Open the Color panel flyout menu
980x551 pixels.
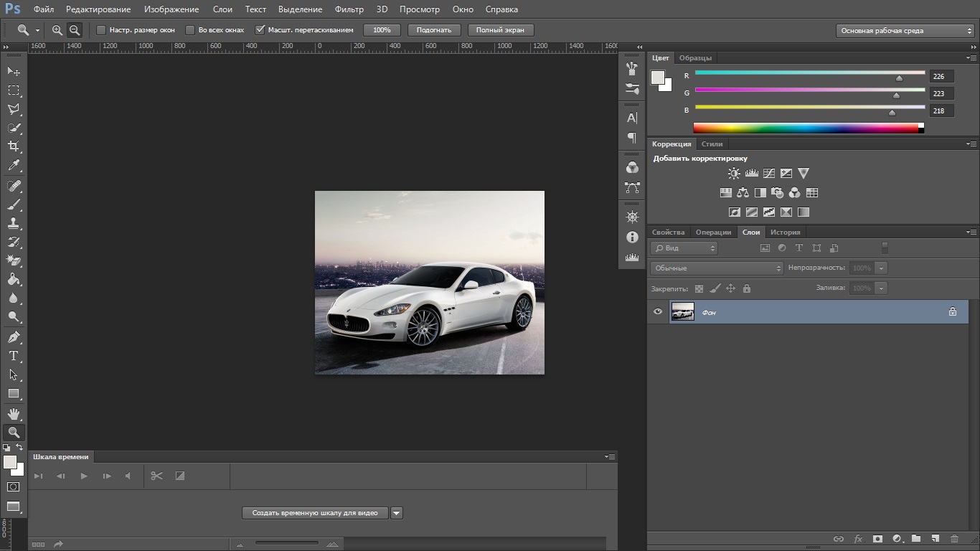pyautogui.click(x=971, y=58)
